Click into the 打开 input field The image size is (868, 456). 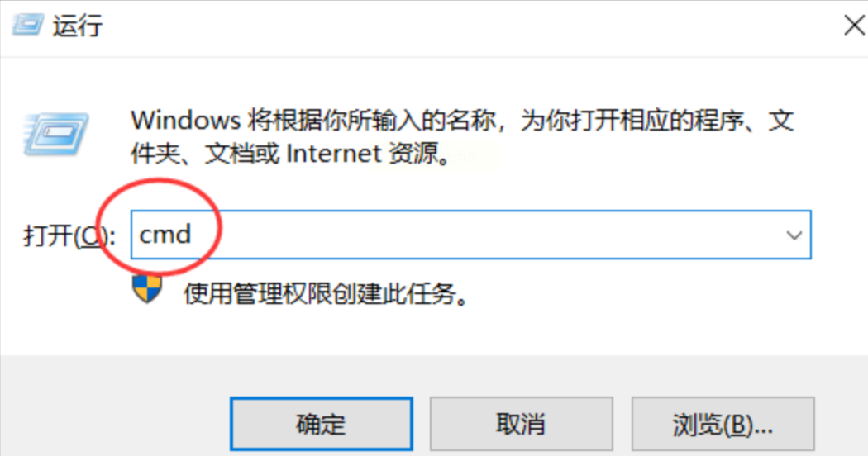tap(470, 235)
